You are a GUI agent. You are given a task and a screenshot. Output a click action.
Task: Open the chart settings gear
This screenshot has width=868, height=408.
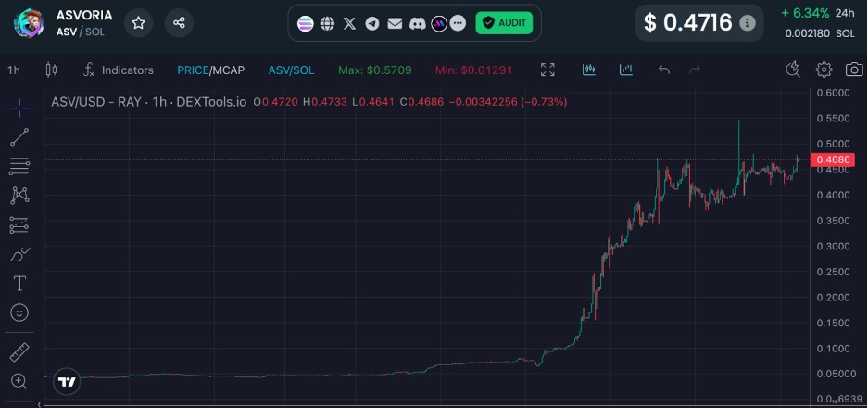(824, 70)
